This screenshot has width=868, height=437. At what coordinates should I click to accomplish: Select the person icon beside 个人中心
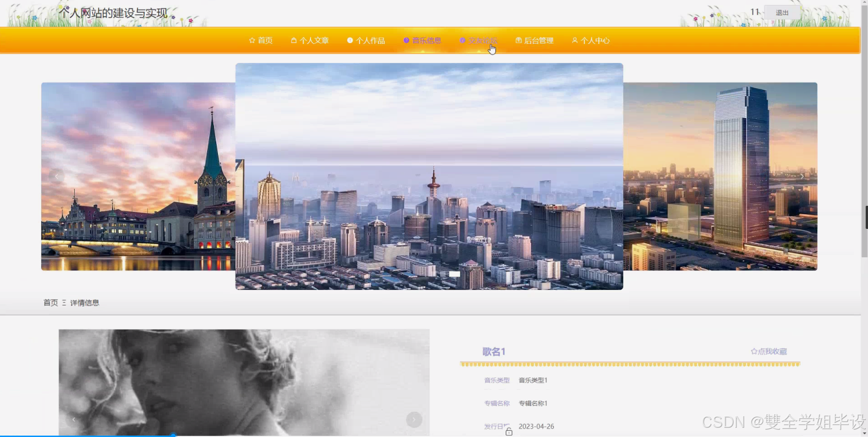click(574, 40)
